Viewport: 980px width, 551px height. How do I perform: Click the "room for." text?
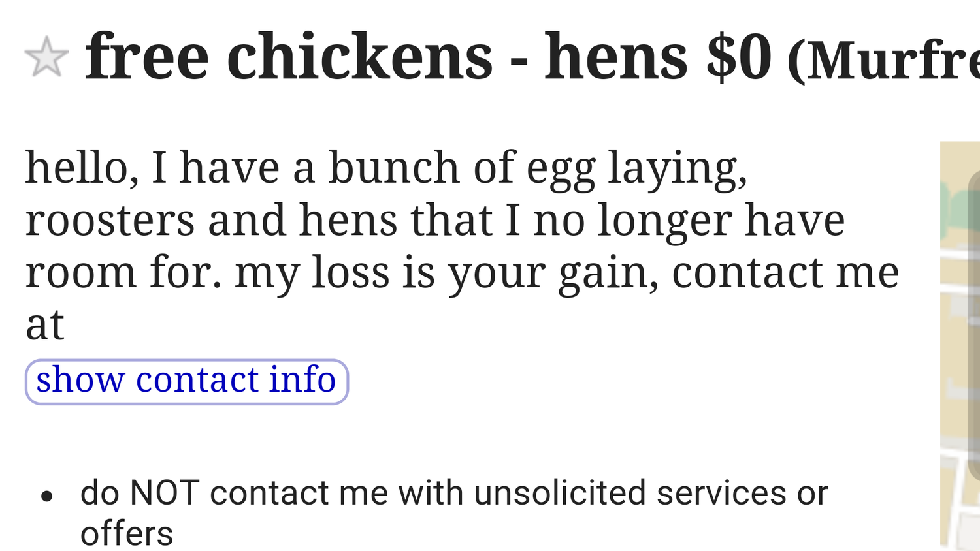123,272
